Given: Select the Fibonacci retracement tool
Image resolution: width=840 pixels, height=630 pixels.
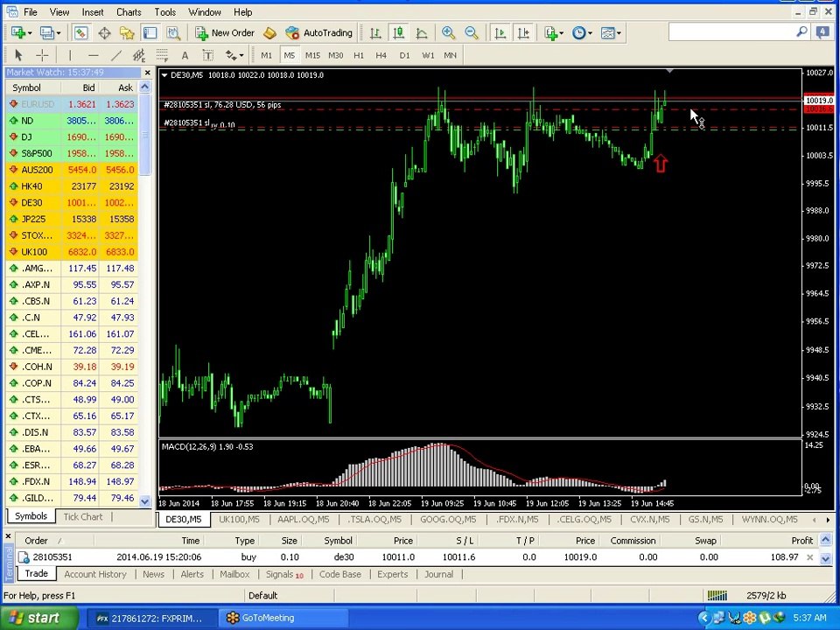Looking at the screenshot, I should tap(162, 54).
